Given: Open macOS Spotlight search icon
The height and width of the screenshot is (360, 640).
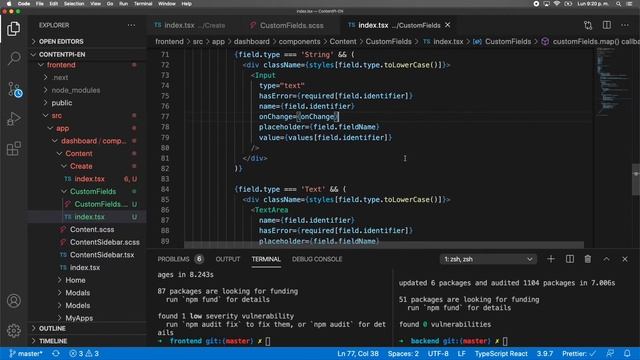Looking at the screenshot, I should [619, 4].
